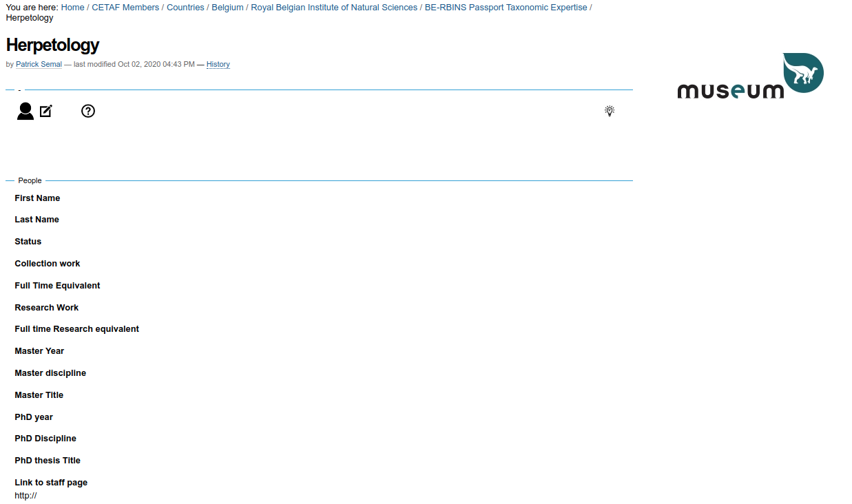Click the Herpetology page heading
This screenshot has height=504, width=852.
pyautogui.click(x=53, y=45)
